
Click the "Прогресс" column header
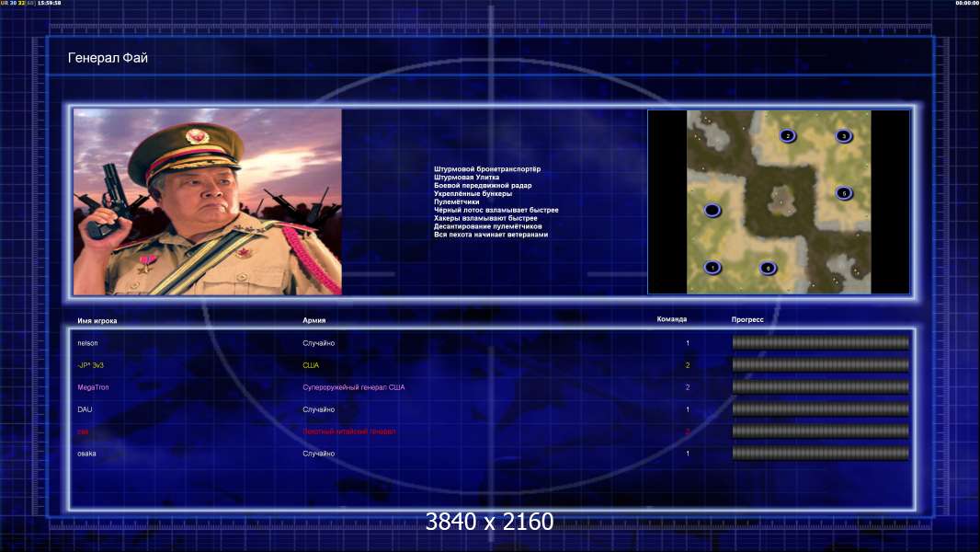coord(747,319)
